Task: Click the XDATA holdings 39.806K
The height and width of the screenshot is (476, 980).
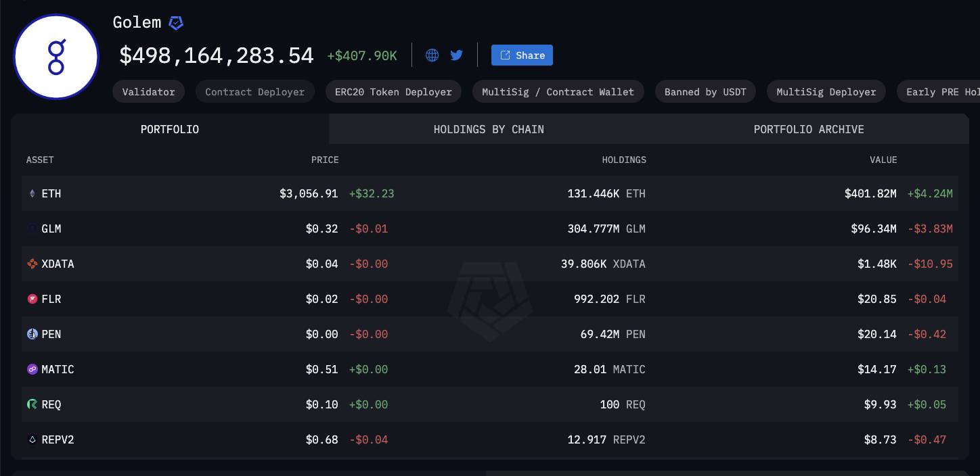Action: click(x=583, y=264)
